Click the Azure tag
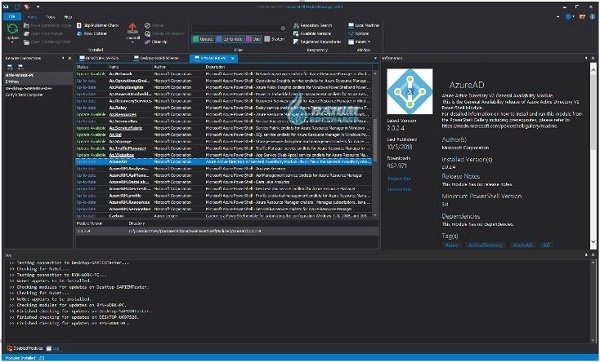This screenshot has height=362, width=600. point(452,245)
